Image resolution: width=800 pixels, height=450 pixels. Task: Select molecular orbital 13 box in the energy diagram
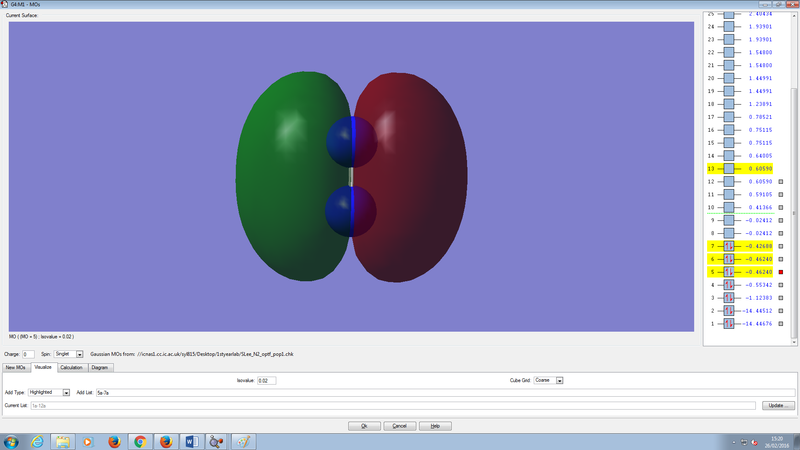coord(728,169)
